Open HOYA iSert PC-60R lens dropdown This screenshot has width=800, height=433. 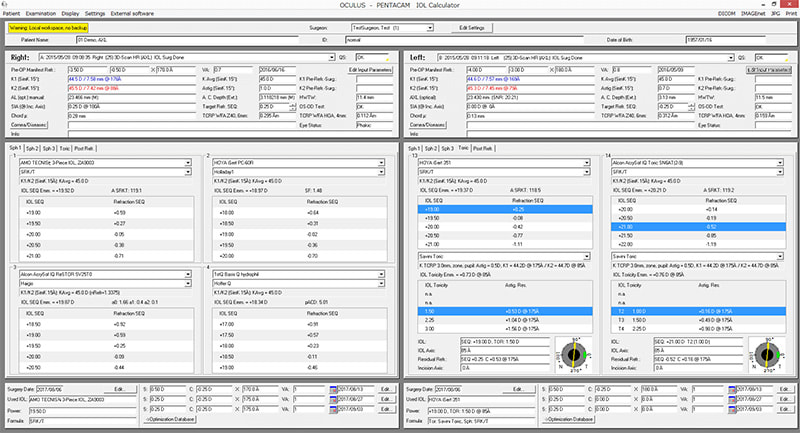tap(381, 163)
